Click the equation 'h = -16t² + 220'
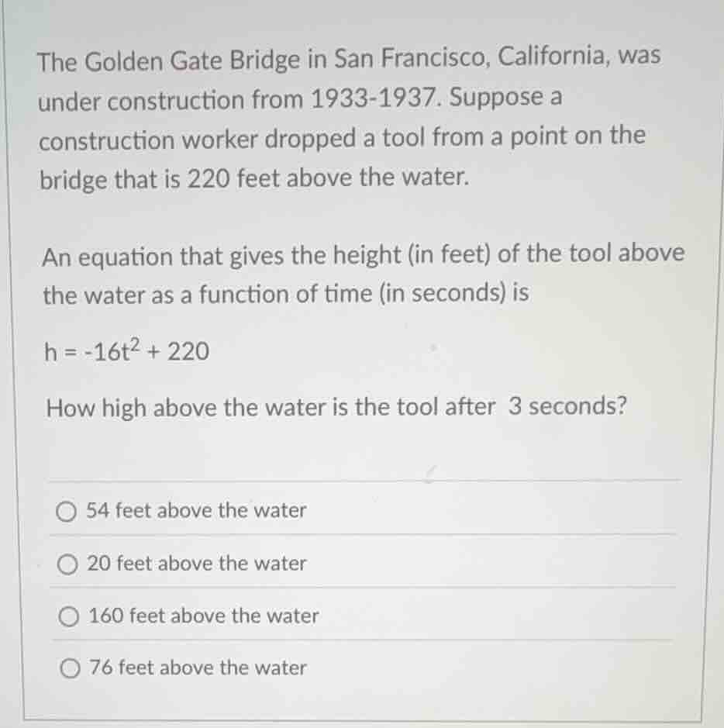The height and width of the screenshot is (728, 724). [124, 350]
